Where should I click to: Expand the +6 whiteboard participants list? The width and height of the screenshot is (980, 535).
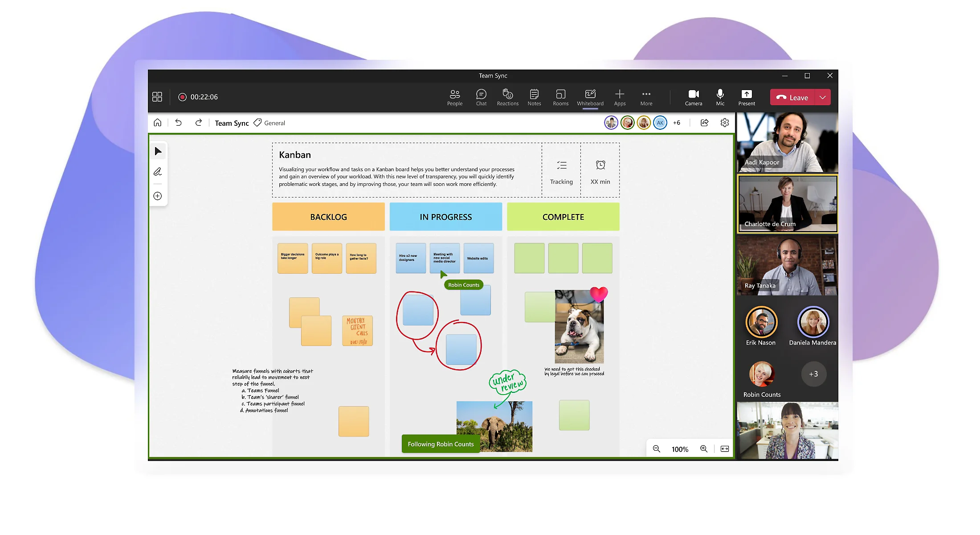[677, 123]
